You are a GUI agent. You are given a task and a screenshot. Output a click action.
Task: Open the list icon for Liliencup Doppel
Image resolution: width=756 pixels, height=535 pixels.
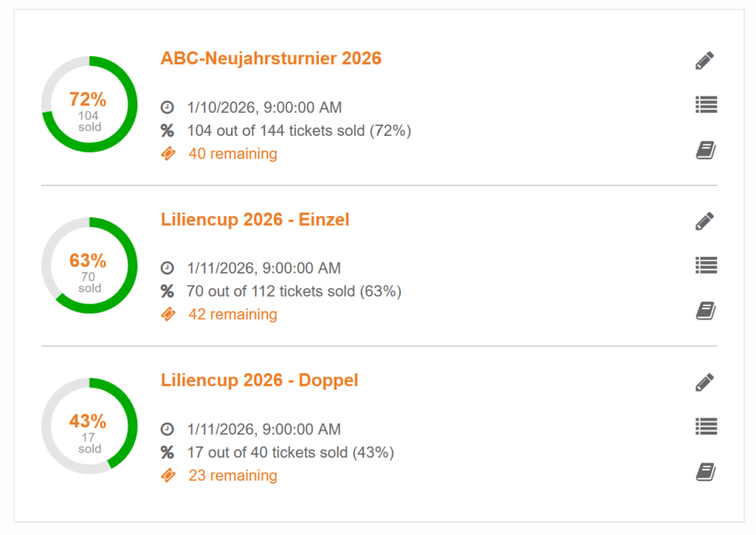706,426
